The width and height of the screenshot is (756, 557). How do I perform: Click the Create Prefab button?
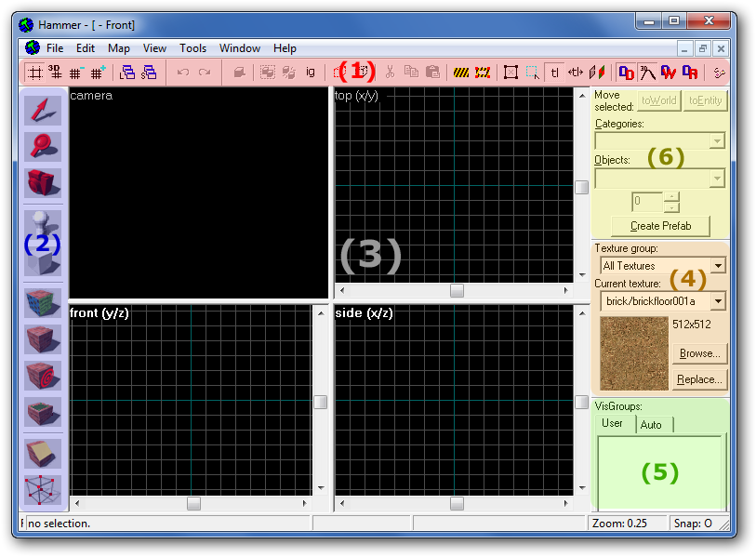click(658, 226)
